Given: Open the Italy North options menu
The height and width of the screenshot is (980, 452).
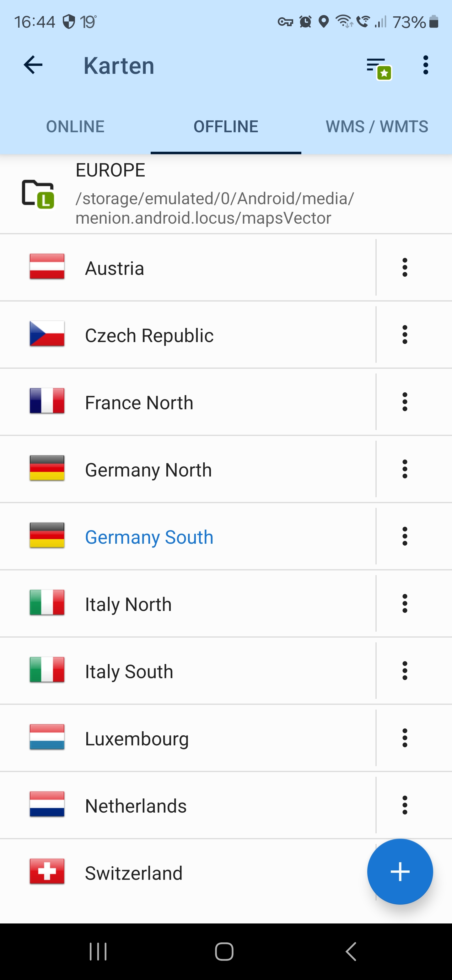Looking at the screenshot, I should pos(405,604).
